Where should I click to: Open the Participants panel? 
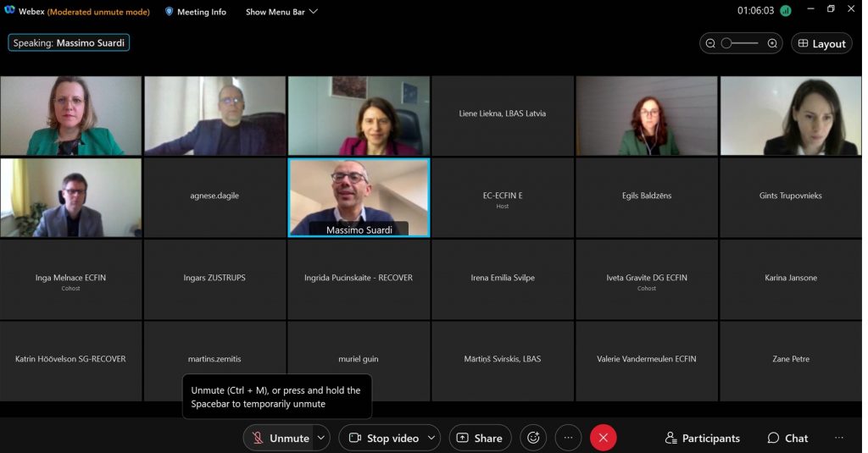point(703,438)
